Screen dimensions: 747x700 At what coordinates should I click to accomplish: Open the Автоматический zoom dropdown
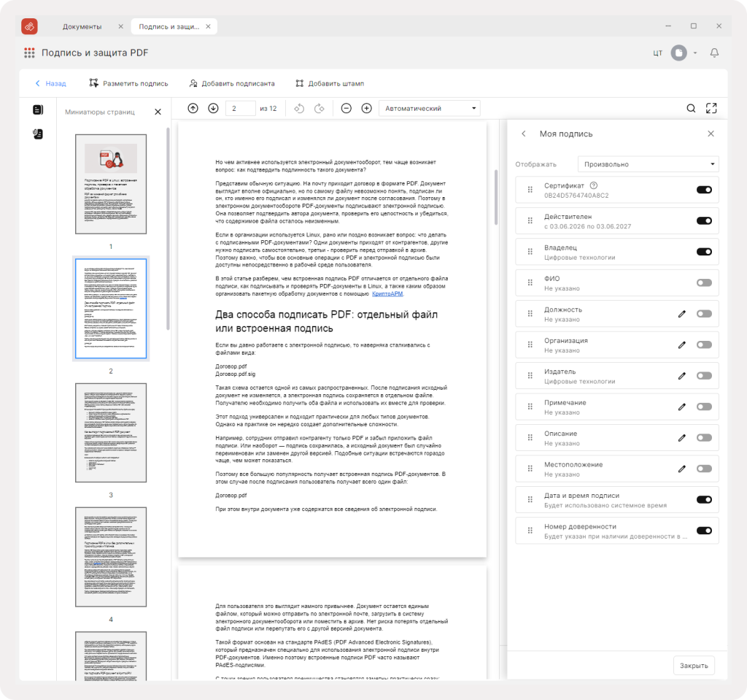click(x=429, y=108)
